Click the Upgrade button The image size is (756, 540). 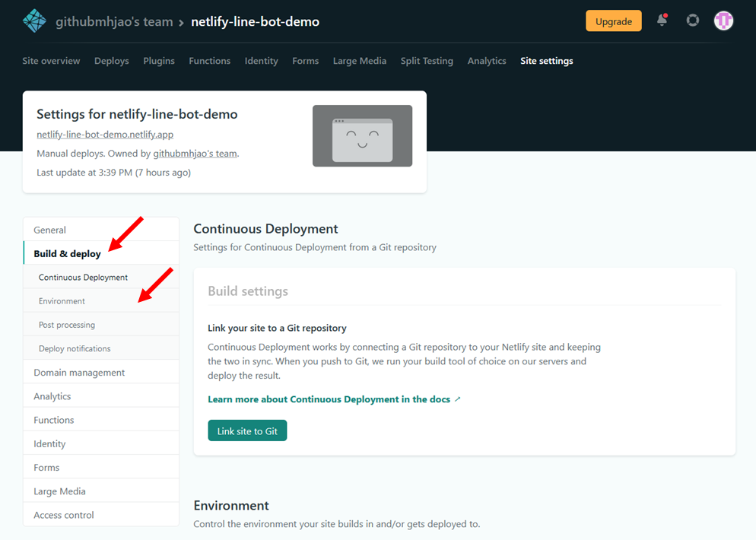(613, 21)
